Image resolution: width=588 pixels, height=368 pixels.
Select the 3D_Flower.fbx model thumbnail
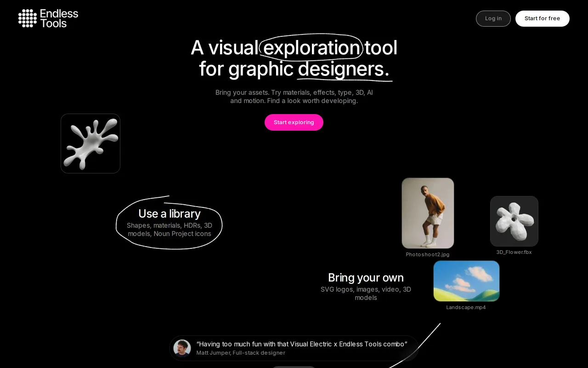(x=514, y=221)
